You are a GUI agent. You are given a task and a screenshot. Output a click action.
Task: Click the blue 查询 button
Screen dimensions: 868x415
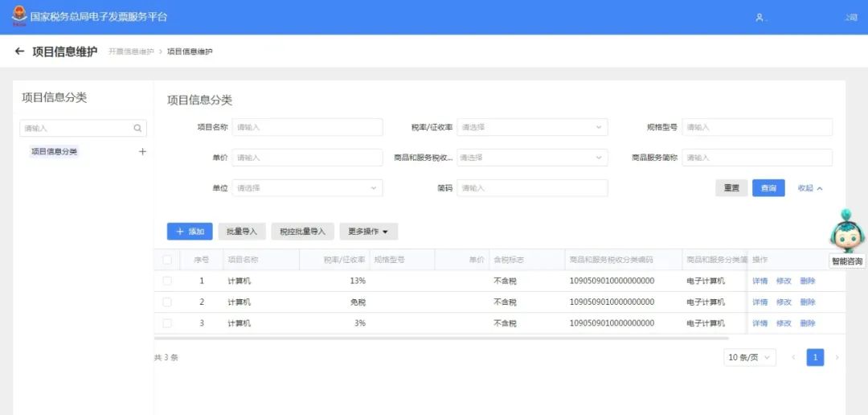tap(768, 188)
